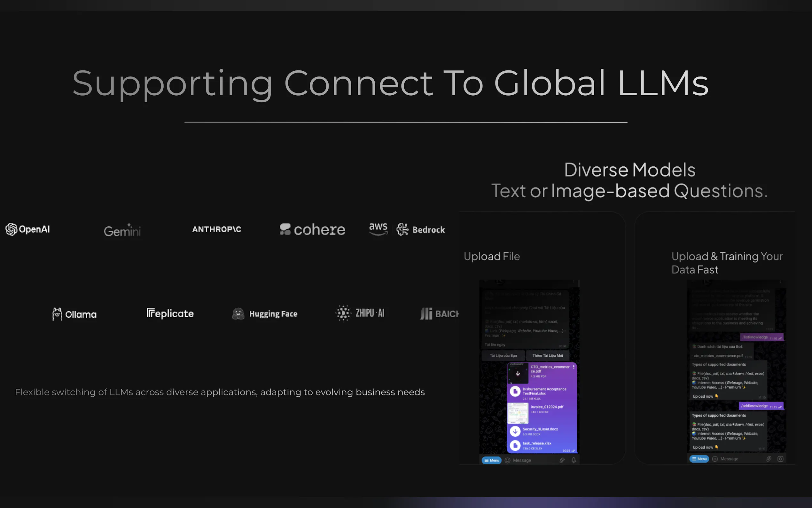812x508 pixels.
Task: Click the Gemini logo
Action: [122, 230]
